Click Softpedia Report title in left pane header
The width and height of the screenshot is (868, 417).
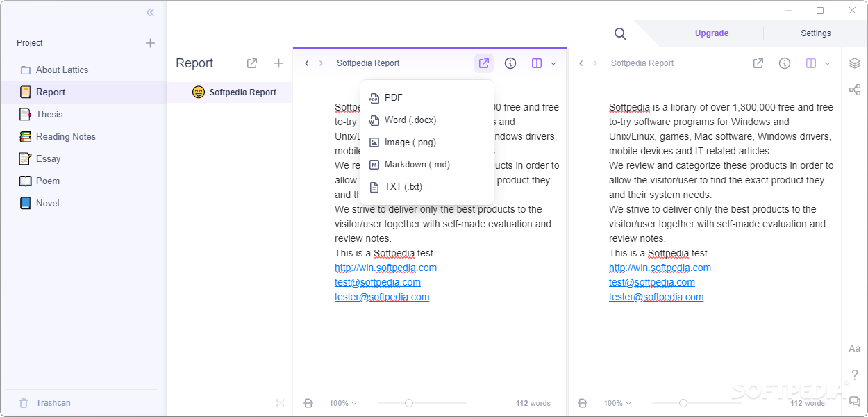(x=368, y=63)
